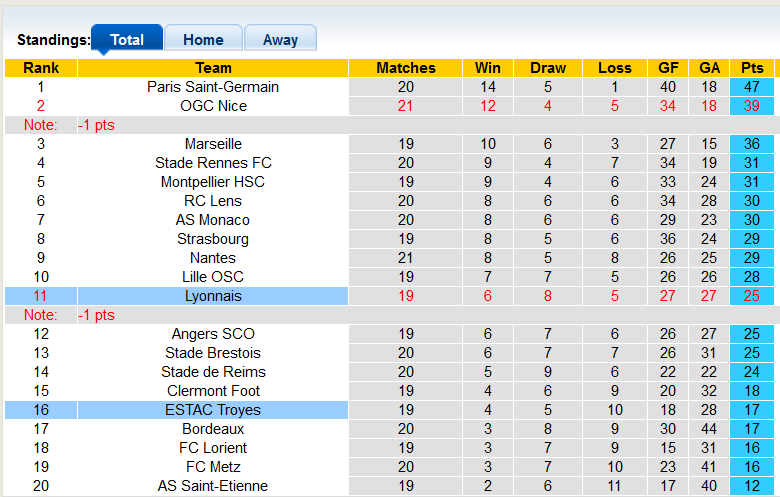780x497 pixels.
Task: Click Strasbourg team name
Action: pos(213,239)
